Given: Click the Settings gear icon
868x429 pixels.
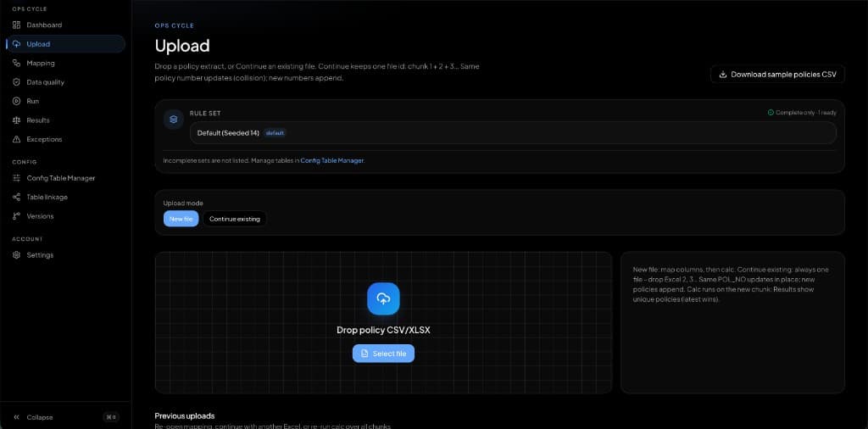Looking at the screenshot, I should (x=16, y=255).
